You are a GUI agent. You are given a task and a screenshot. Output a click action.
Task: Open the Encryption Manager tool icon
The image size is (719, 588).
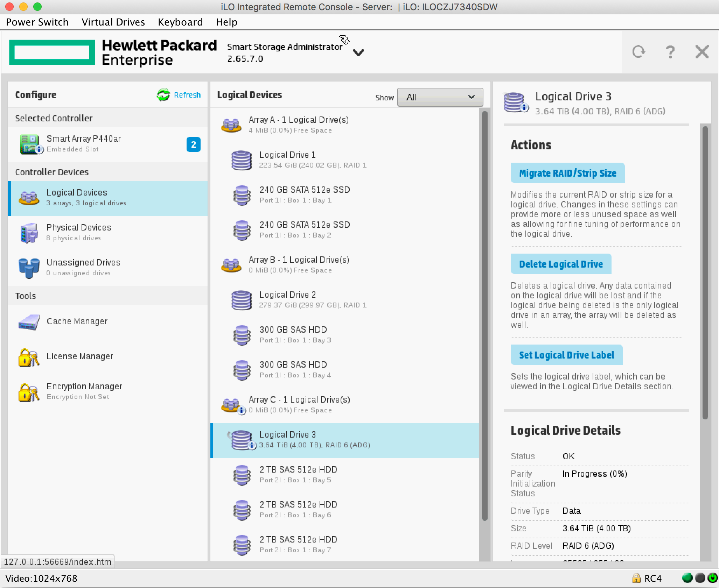pos(29,392)
